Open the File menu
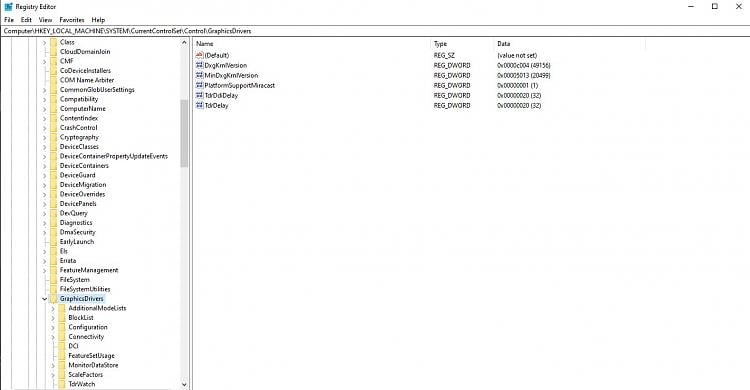This screenshot has height=390, width=750. pyautogui.click(x=9, y=20)
